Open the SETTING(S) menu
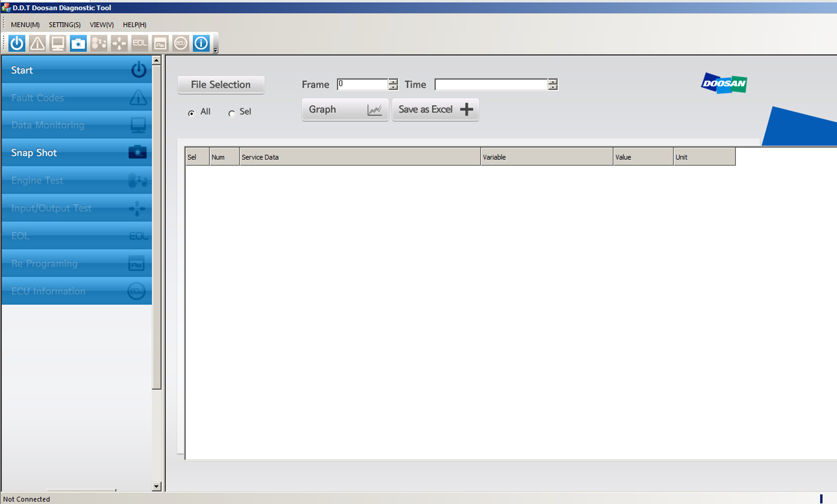 [x=65, y=25]
